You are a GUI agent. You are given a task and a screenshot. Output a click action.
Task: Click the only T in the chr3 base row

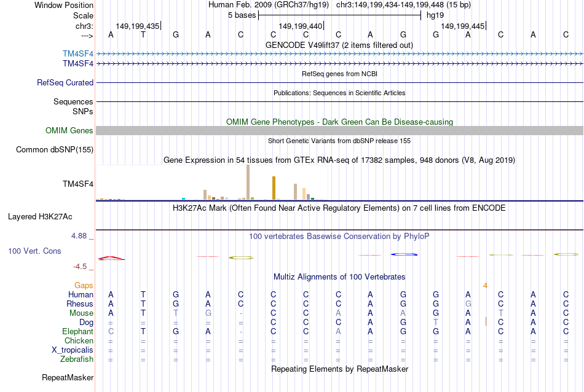pos(143,34)
